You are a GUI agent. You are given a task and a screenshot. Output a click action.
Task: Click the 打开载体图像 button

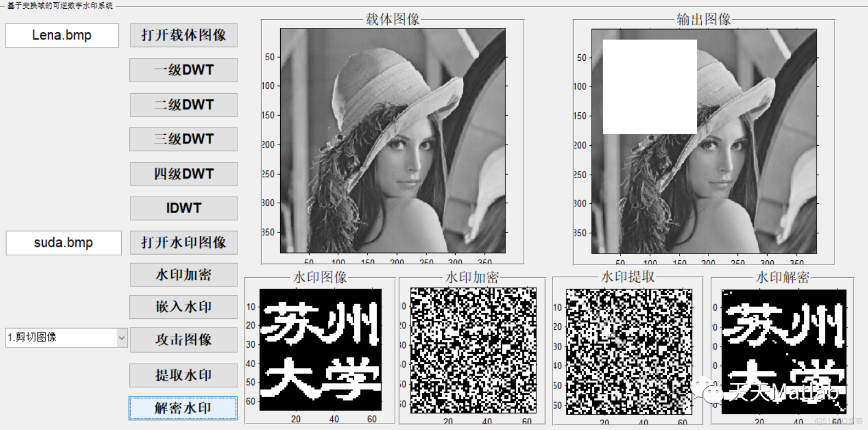click(184, 35)
